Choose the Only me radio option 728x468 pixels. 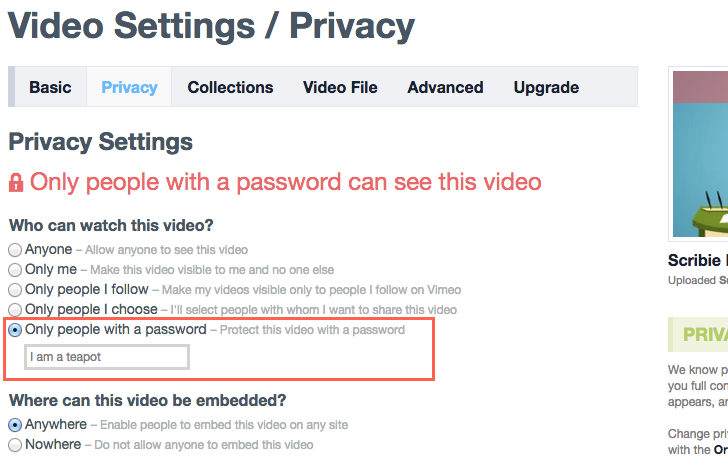[15, 270]
